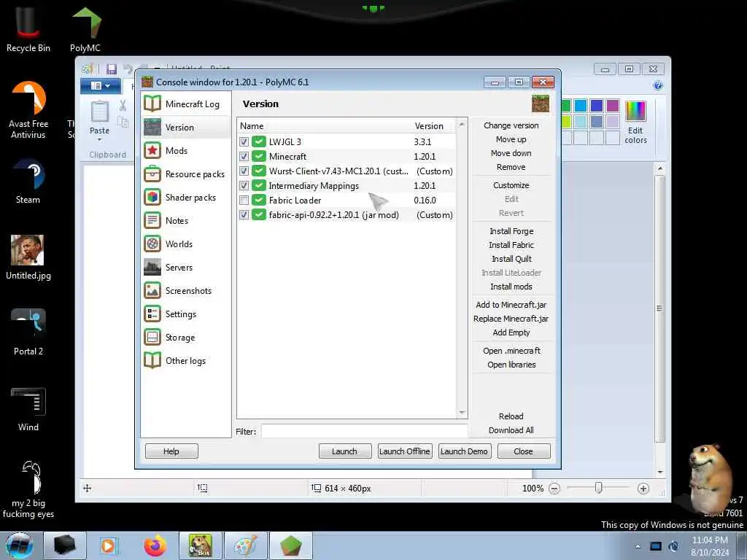Toggle the fabric-api jar mod checkbox
Screen dimensions: 747x560
244,215
